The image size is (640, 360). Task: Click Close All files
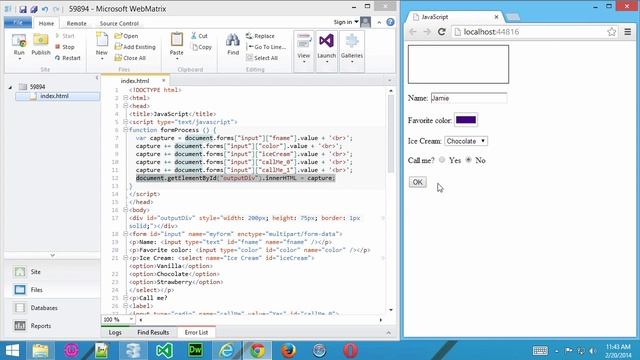click(130, 58)
